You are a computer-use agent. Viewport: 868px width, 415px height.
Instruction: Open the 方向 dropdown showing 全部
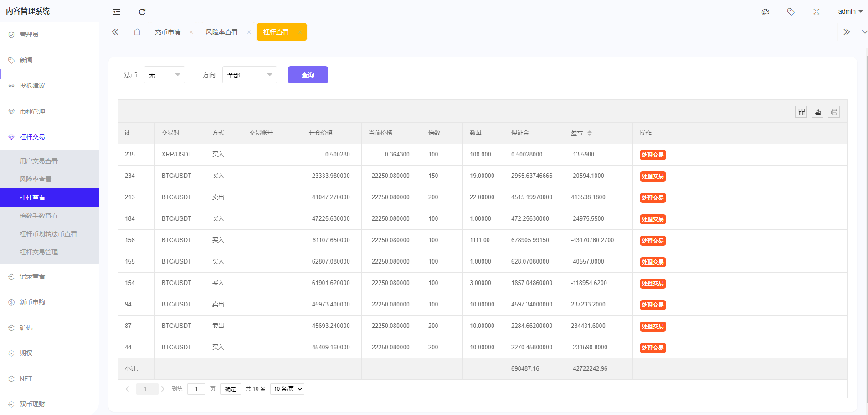[x=249, y=74]
